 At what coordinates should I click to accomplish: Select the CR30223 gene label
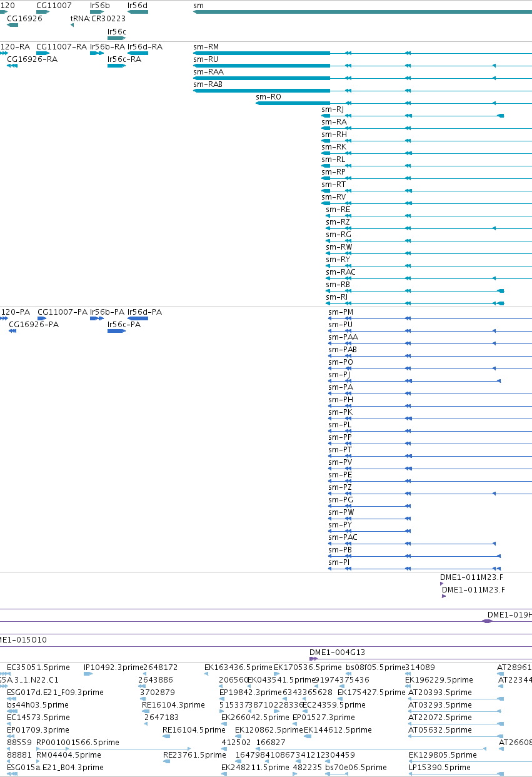click(109, 19)
